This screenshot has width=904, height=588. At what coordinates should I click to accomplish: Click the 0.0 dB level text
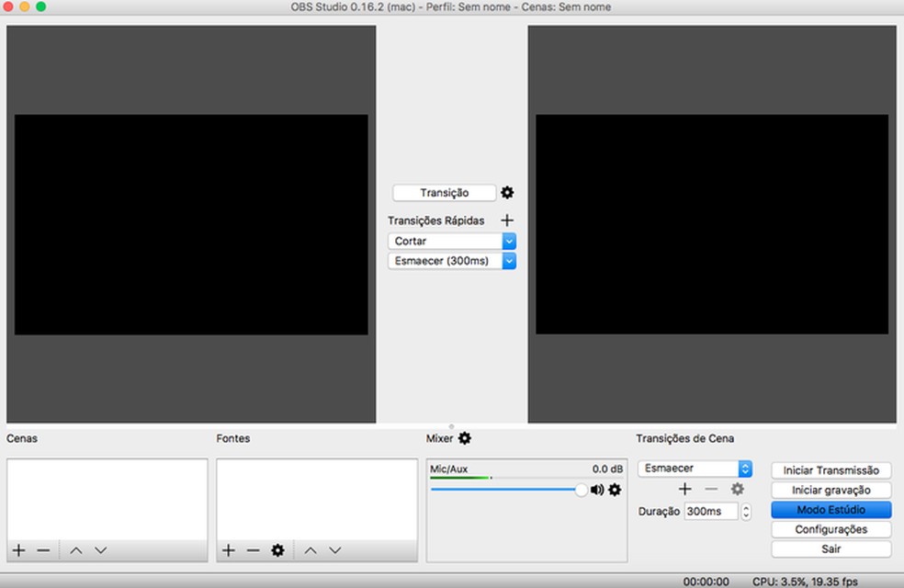[x=607, y=469]
